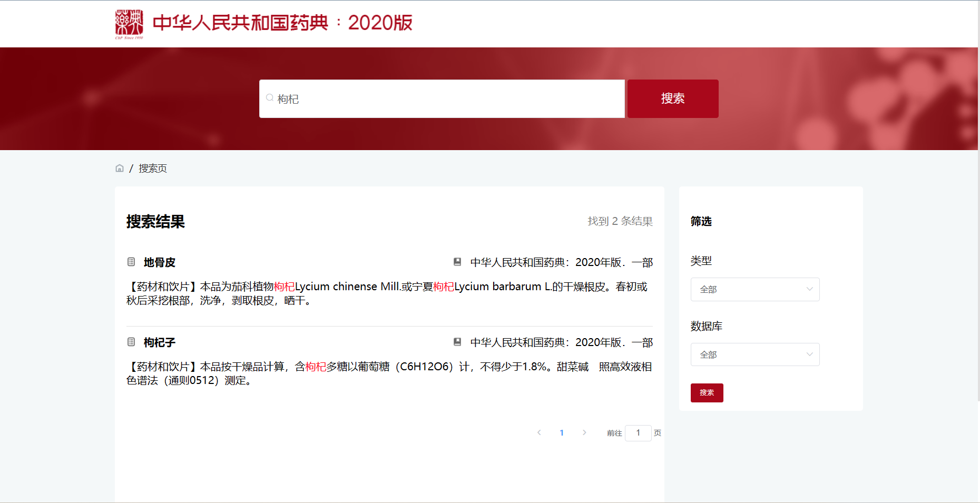The width and height of the screenshot is (980, 503).
Task: Select page 1 in pagination
Action: pos(562,432)
